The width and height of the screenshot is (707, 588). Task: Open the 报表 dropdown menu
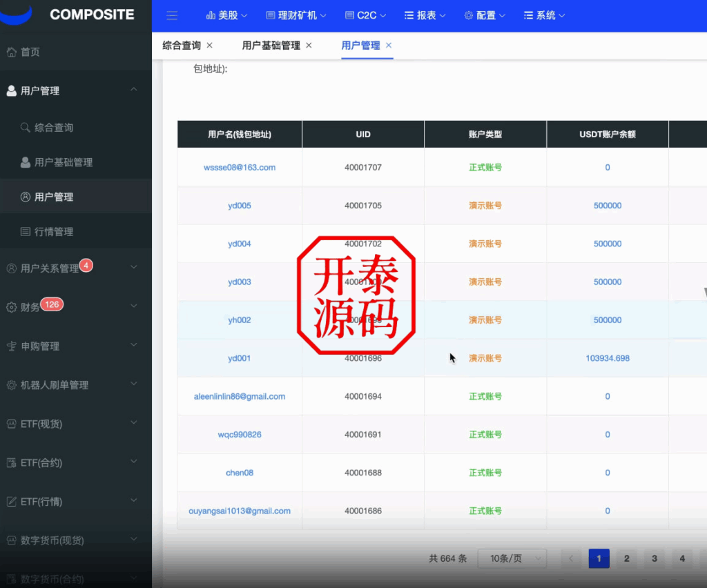[x=425, y=15]
